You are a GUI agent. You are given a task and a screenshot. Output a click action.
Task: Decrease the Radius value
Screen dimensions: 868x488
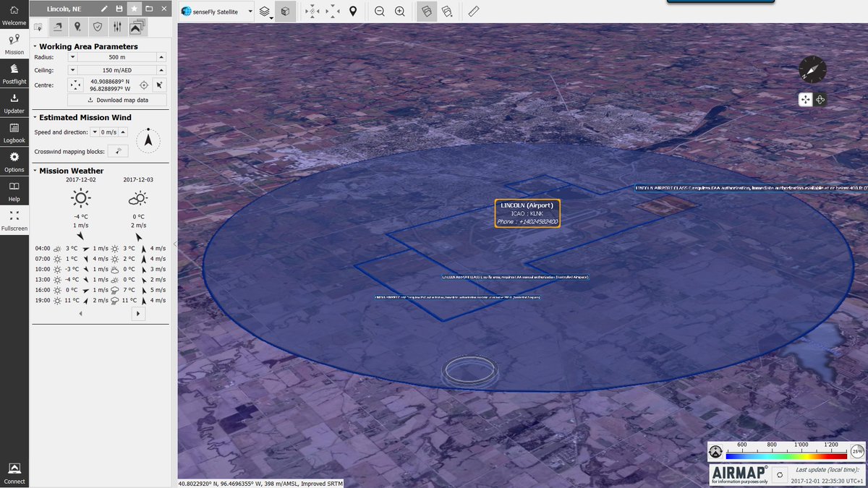click(x=72, y=58)
